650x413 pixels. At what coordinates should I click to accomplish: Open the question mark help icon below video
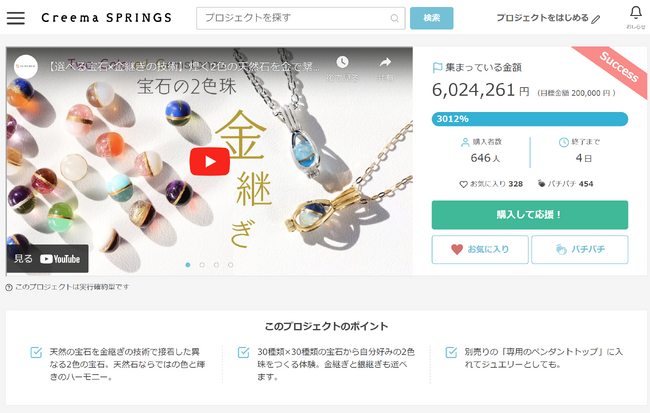[x=9, y=287]
